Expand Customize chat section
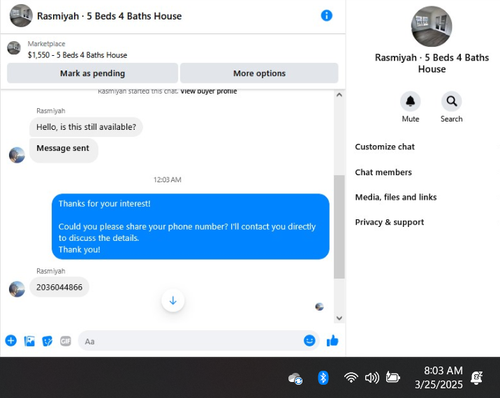 [385, 147]
